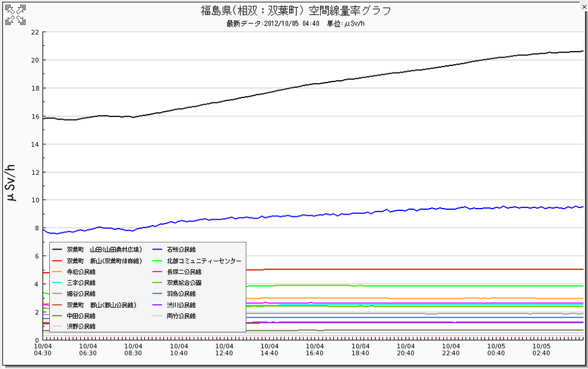The height and width of the screenshot is (369, 588).
Task: Click the blue swatch for 石熊公民館
Action: click(158, 250)
